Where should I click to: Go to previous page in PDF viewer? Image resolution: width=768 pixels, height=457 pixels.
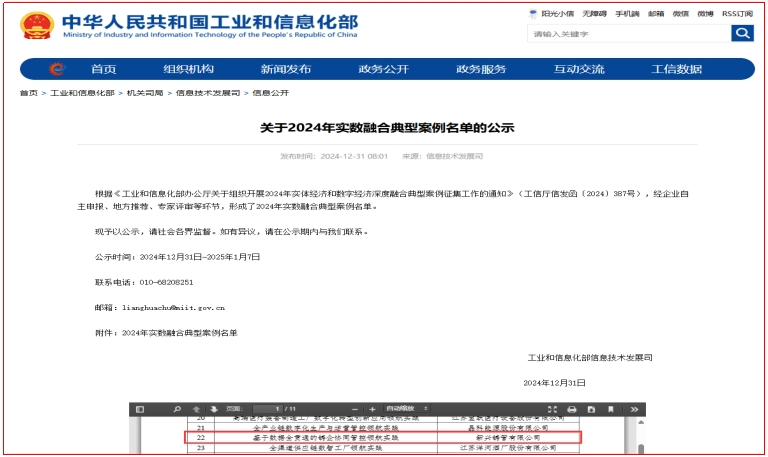pos(196,409)
